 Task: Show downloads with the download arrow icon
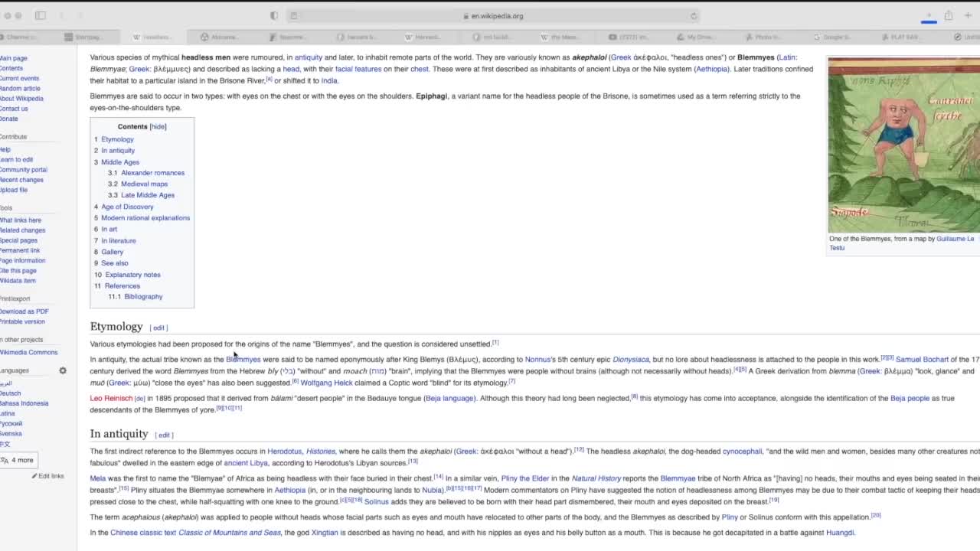pyautogui.click(x=929, y=15)
